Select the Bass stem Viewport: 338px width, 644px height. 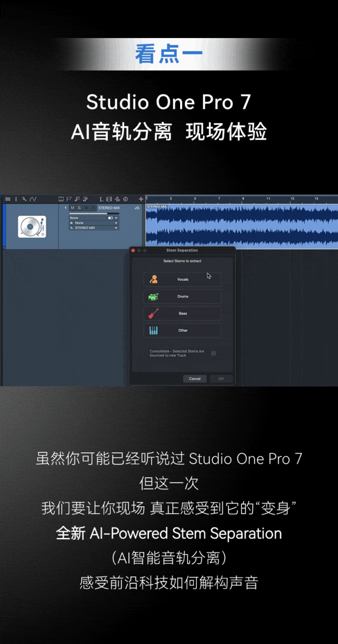click(x=183, y=314)
